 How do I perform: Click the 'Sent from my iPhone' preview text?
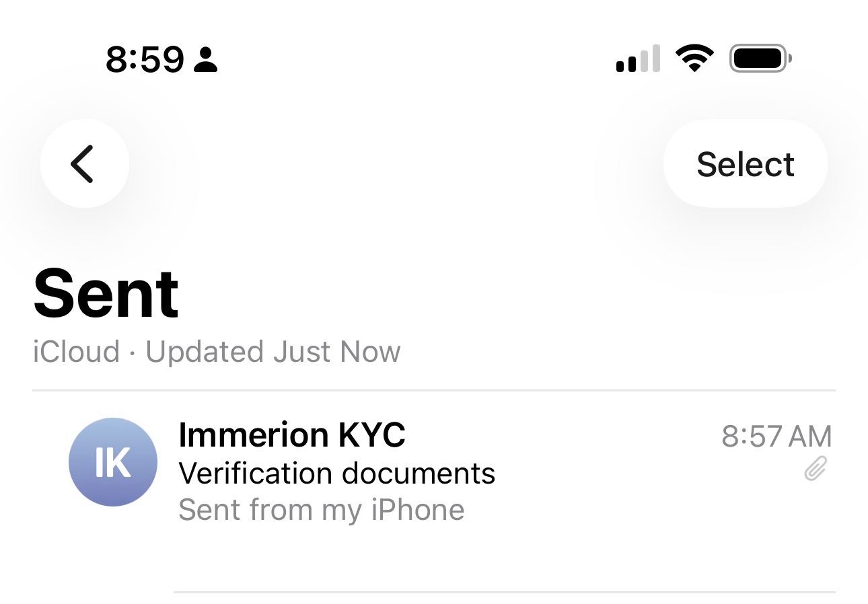321,510
